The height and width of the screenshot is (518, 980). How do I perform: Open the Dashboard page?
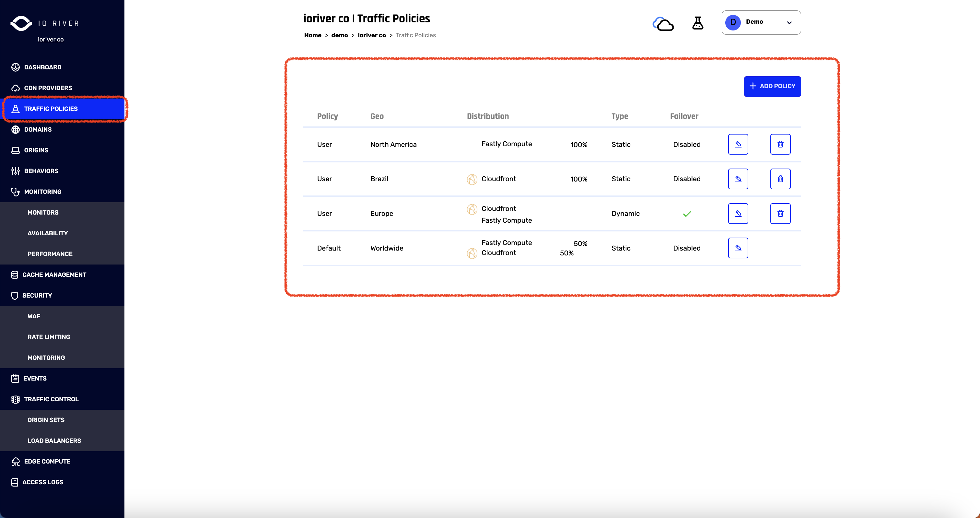tap(42, 67)
